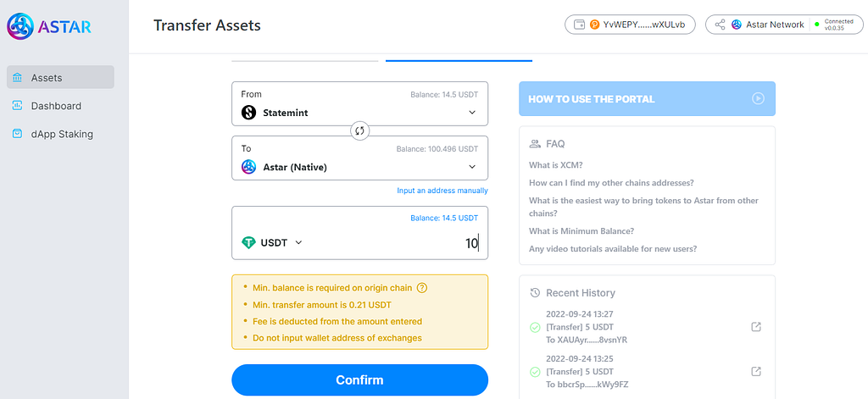Open wallet account YvWEPY......wXULvb button
The width and height of the screenshot is (868, 399).
coord(630,25)
